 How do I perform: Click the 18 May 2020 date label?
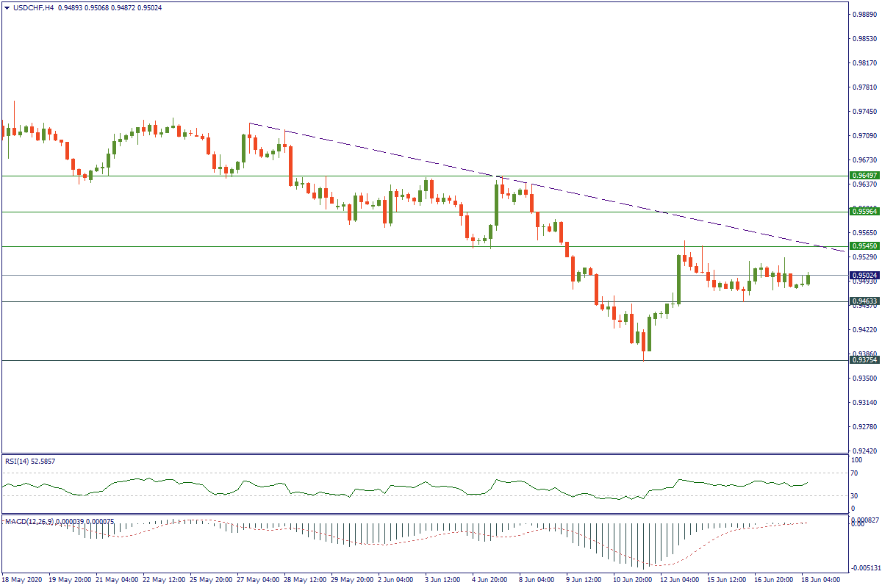tap(24, 580)
